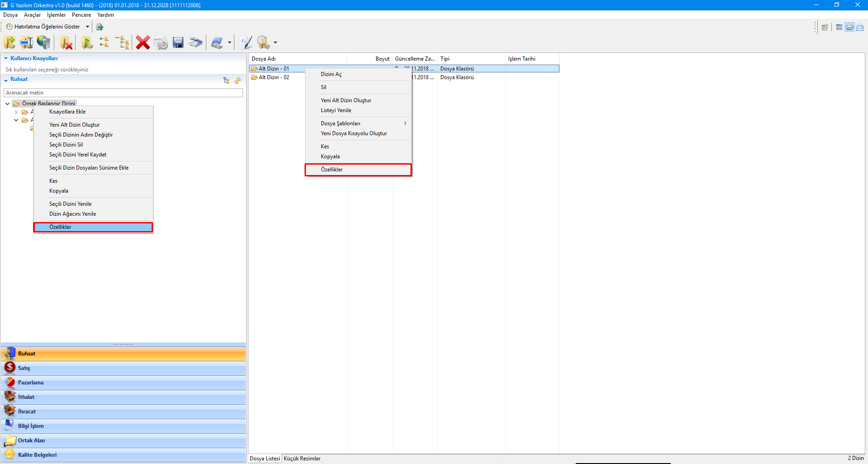The image size is (868, 464).
Task: Click the refresh icon in Ruhsat header
Action: pos(238,80)
